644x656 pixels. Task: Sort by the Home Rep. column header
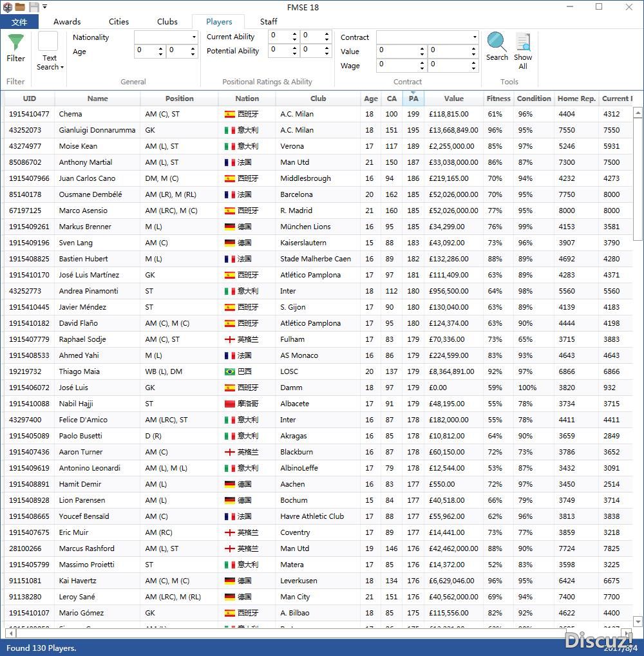point(576,98)
